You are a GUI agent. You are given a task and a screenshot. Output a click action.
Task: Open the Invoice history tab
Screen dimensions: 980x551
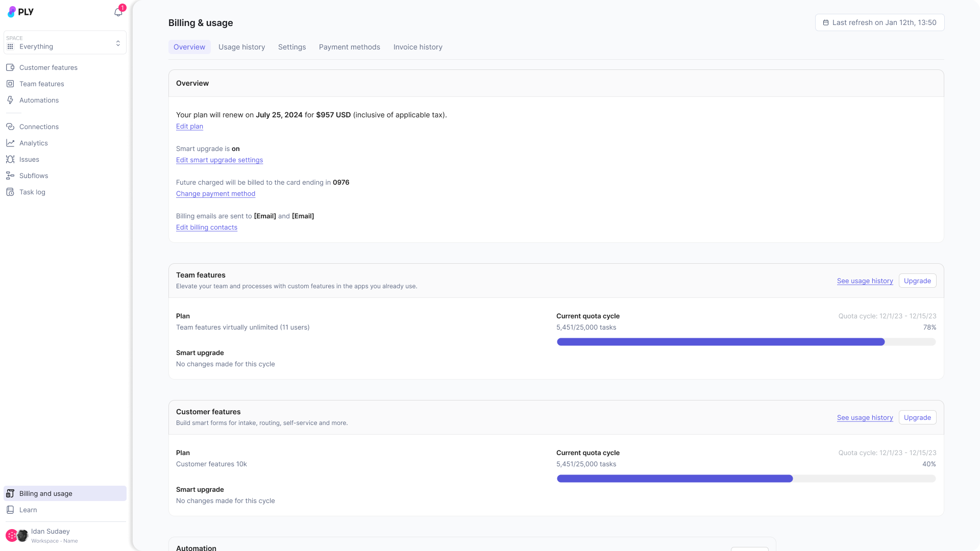[418, 47]
